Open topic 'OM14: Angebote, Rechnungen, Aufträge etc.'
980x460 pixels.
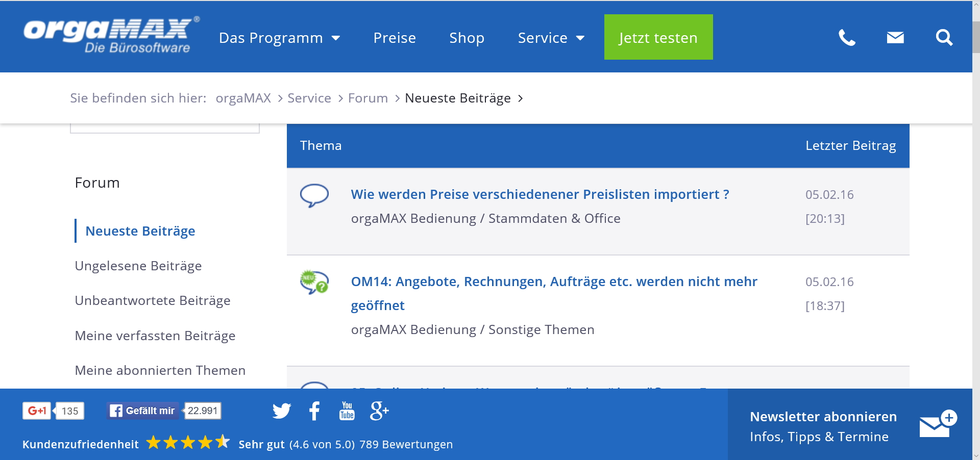click(554, 293)
